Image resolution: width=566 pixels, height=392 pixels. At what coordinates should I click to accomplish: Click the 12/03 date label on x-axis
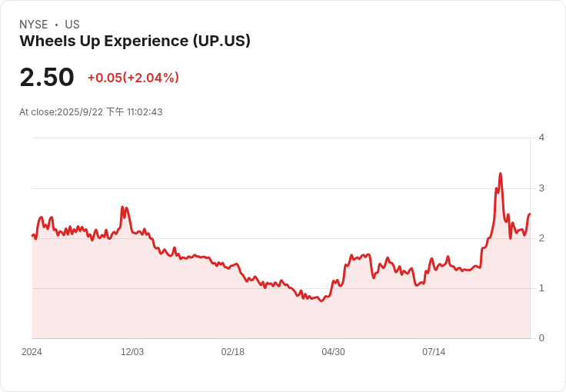coord(132,352)
